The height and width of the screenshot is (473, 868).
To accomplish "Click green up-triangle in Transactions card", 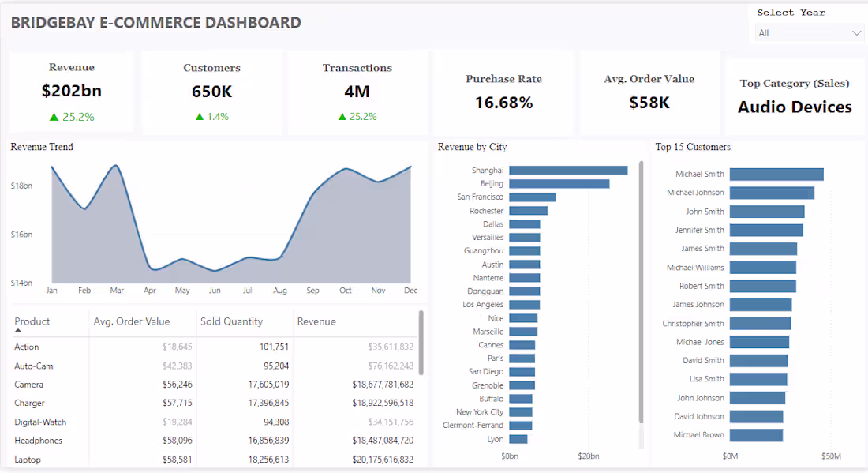I will click(342, 117).
